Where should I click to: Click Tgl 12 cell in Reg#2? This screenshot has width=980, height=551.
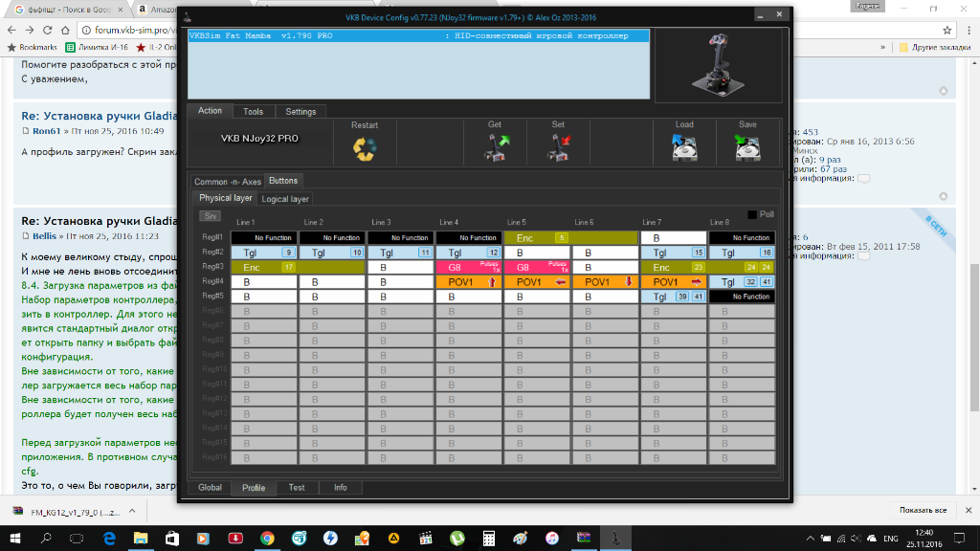pyautogui.click(x=468, y=253)
